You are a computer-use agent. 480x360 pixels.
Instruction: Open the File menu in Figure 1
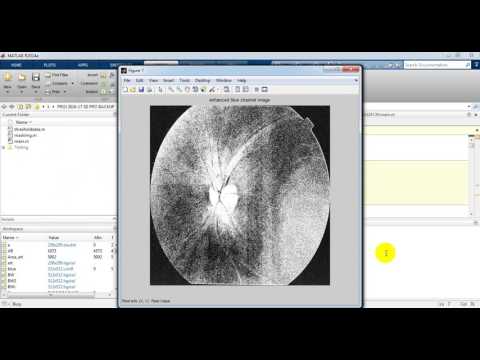(x=127, y=81)
